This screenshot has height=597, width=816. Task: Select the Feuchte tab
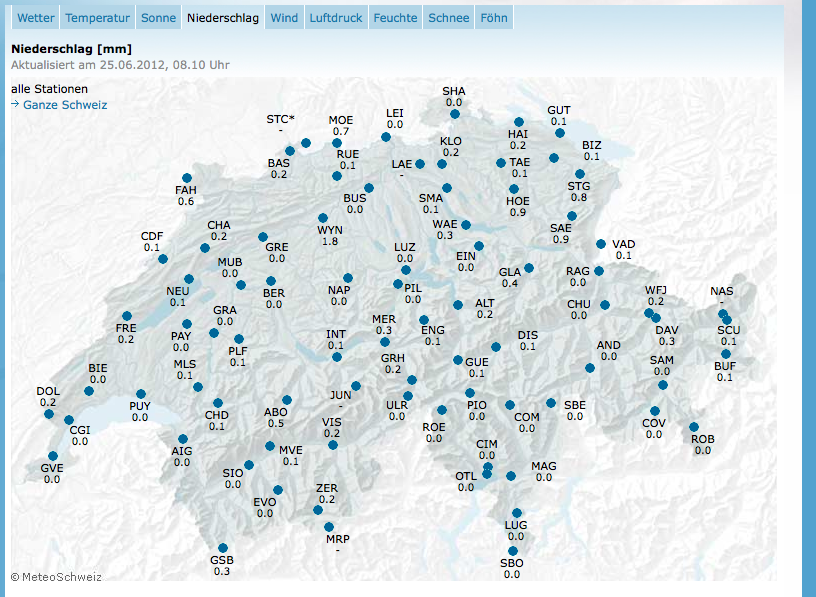[396, 18]
